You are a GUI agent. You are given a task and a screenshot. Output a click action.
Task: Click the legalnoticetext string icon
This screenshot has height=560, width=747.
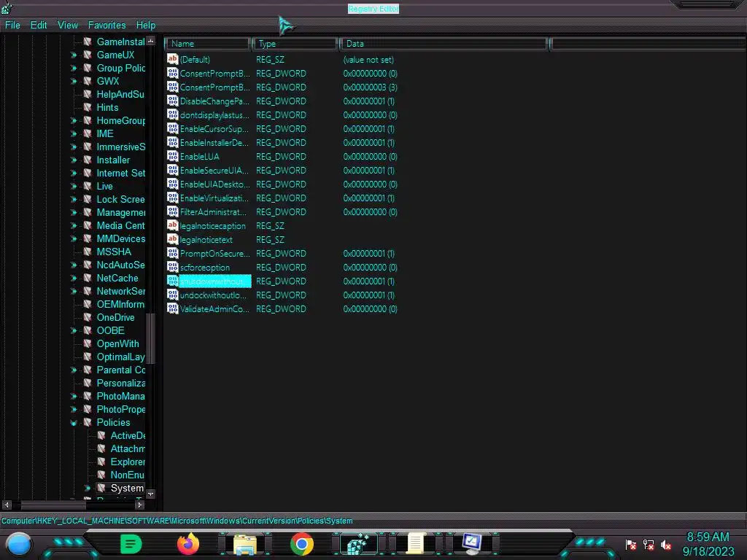tap(172, 239)
